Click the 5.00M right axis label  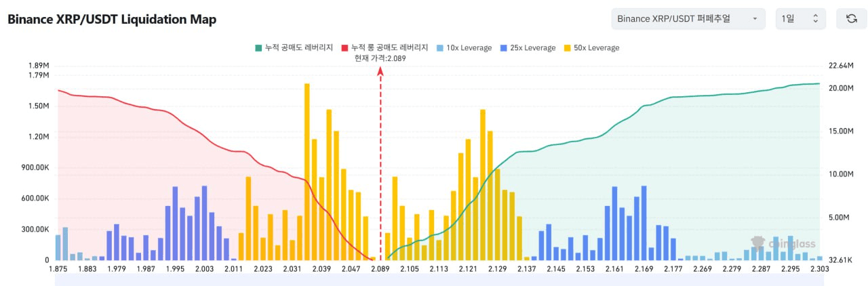tap(838, 218)
